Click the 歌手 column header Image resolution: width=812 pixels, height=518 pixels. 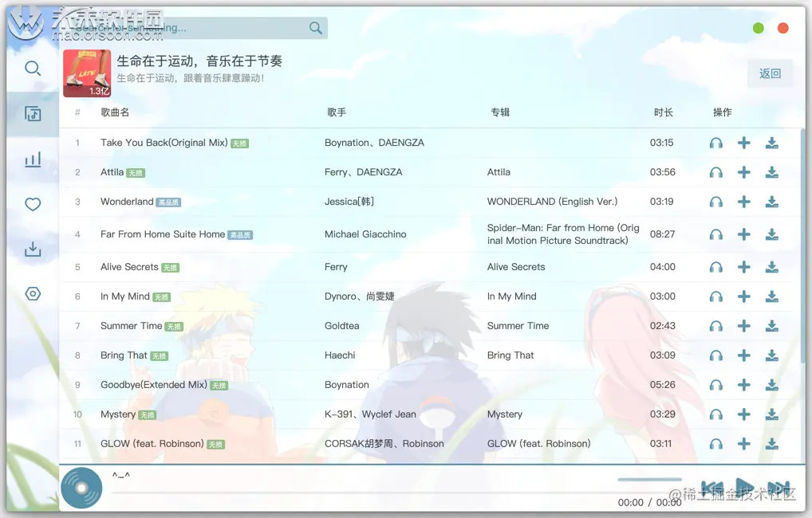pyautogui.click(x=337, y=112)
